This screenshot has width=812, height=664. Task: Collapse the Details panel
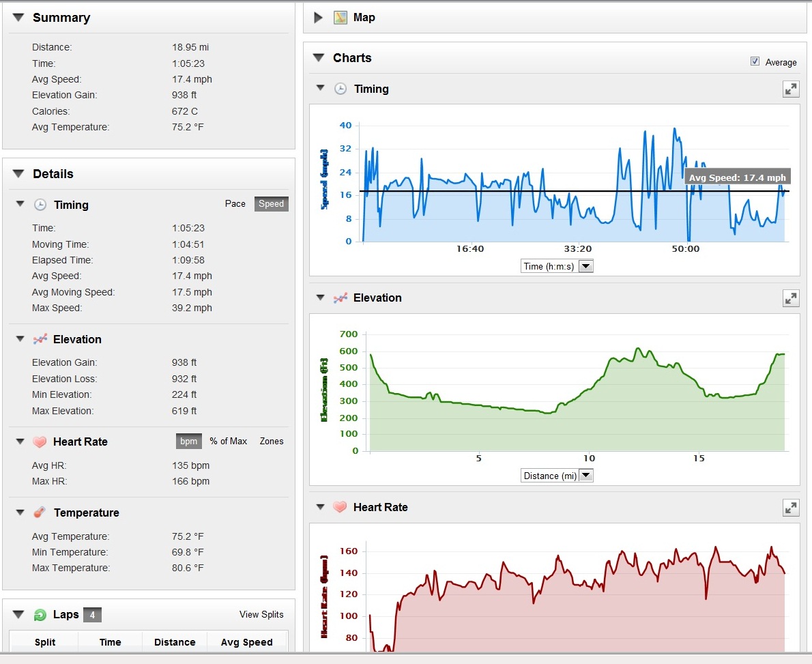pyautogui.click(x=18, y=174)
